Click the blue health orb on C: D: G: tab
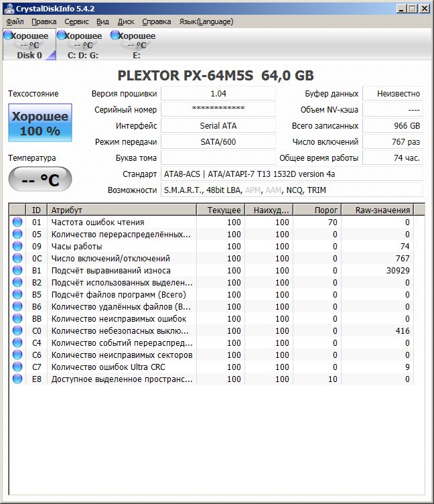Viewport: 434px width, 504px height. pyautogui.click(x=62, y=35)
